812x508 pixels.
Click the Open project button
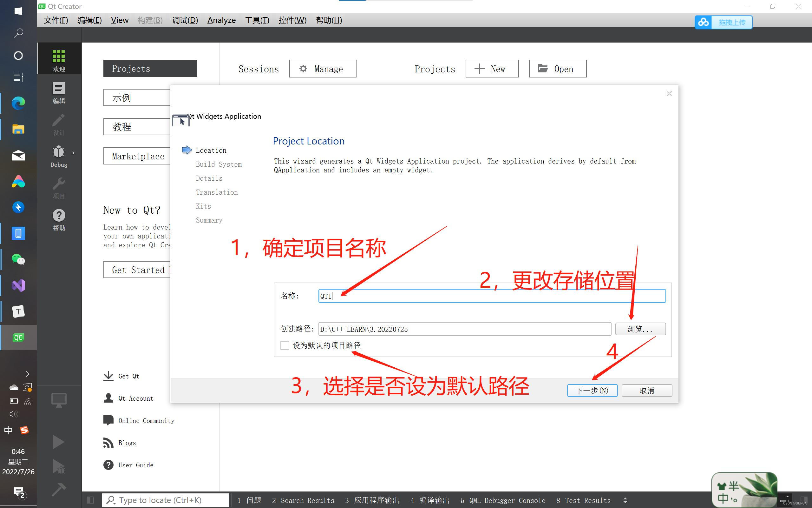pyautogui.click(x=558, y=69)
